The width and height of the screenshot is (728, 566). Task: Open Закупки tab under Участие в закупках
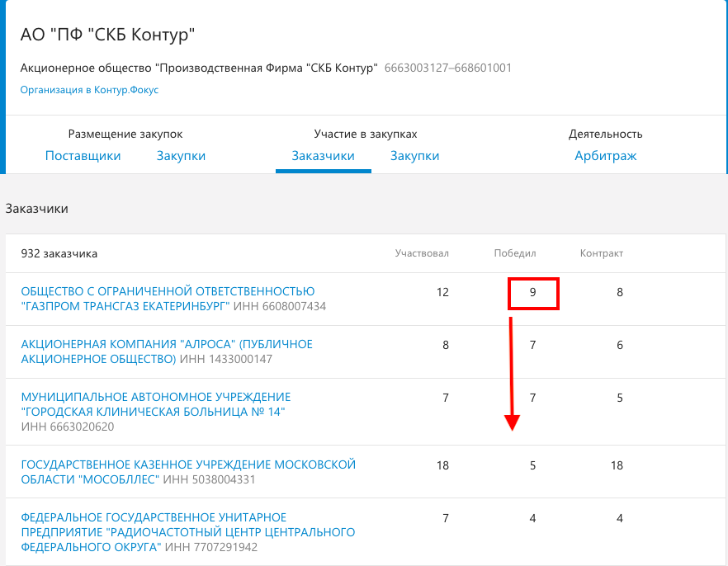coord(414,156)
